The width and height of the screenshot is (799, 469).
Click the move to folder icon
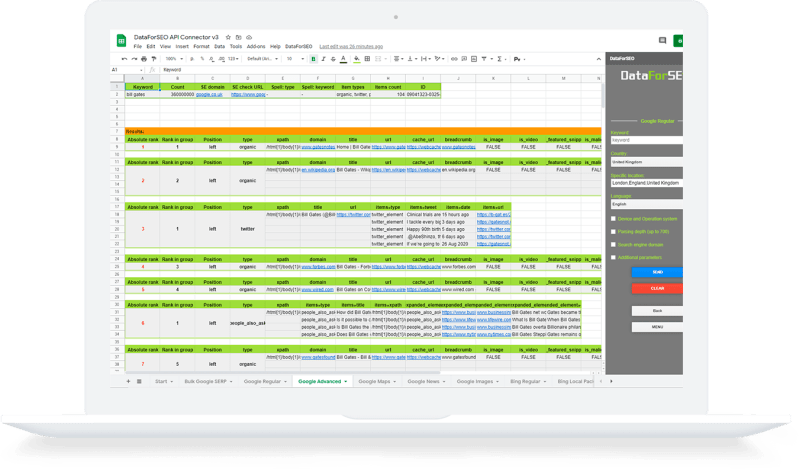coord(238,37)
